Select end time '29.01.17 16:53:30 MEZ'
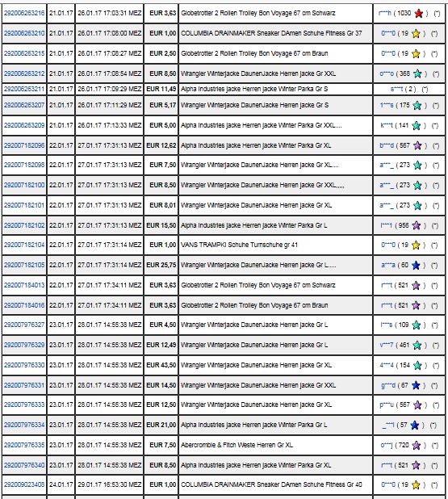 [x=110, y=484]
